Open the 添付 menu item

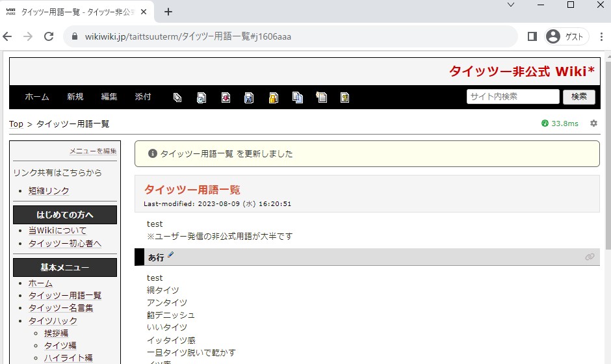[143, 97]
